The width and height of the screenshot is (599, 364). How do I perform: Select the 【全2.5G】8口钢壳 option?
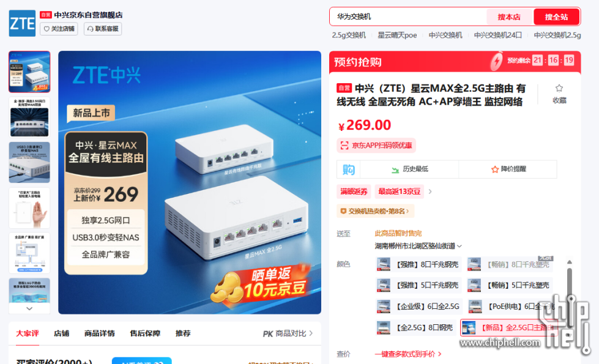415,327
